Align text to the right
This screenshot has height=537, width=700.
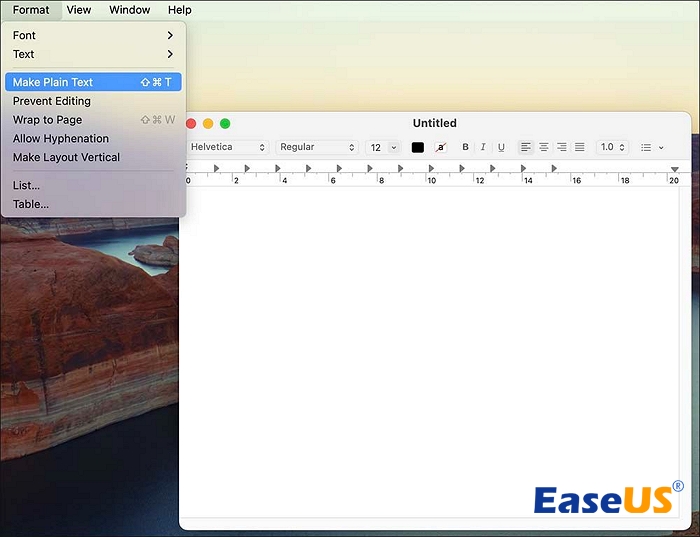coord(562,147)
